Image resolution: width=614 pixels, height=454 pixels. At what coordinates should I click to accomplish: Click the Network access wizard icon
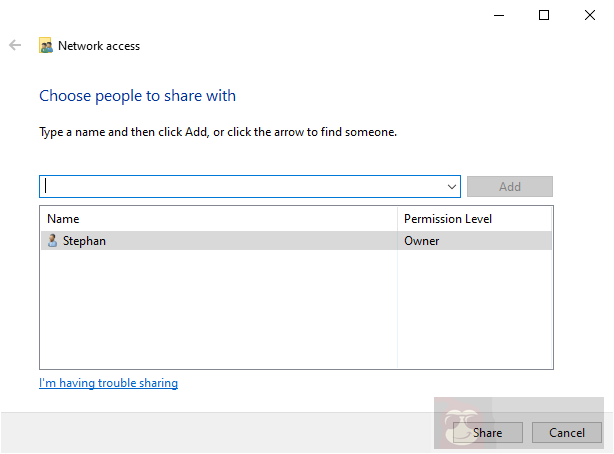pyautogui.click(x=46, y=46)
